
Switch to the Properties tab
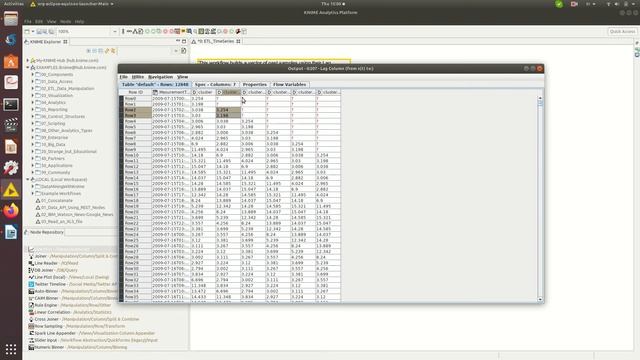tap(255, 84)
